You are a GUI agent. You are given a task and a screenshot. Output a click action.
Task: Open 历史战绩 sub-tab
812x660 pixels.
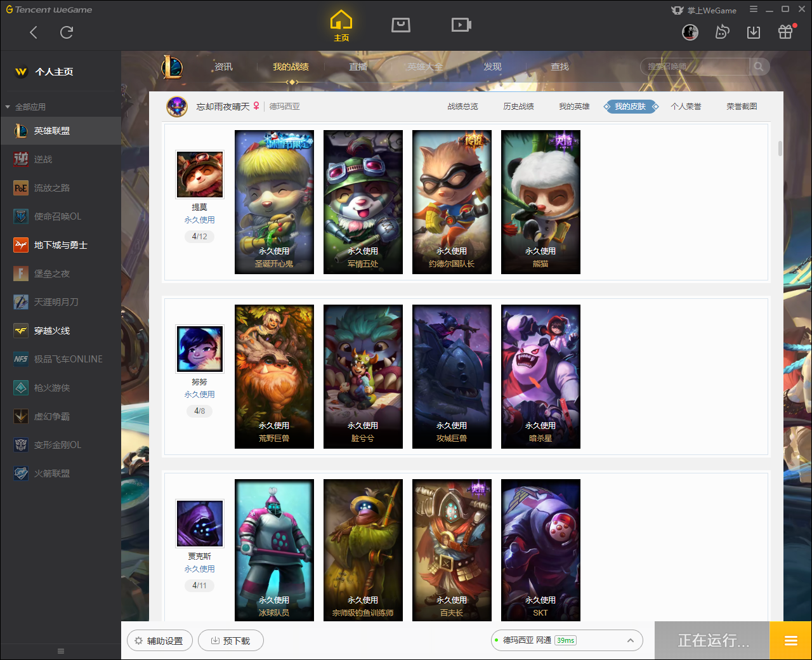(518, 107)
